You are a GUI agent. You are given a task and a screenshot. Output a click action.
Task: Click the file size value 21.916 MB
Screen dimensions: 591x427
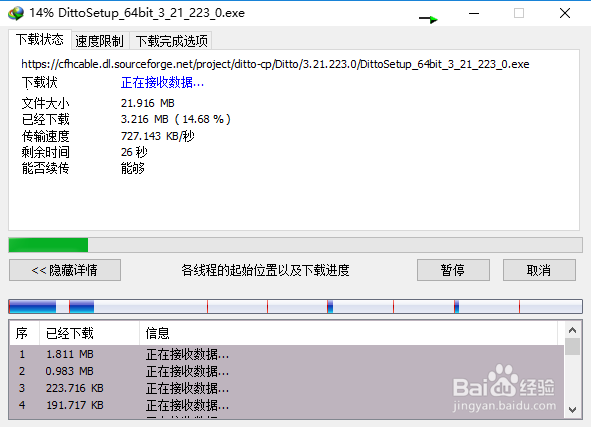[147, 103]
